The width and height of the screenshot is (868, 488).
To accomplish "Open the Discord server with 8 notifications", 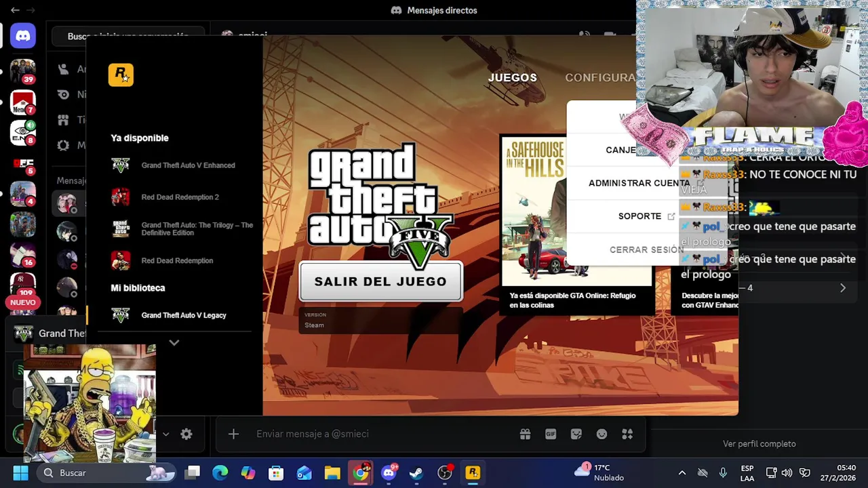I will [22, 133].
